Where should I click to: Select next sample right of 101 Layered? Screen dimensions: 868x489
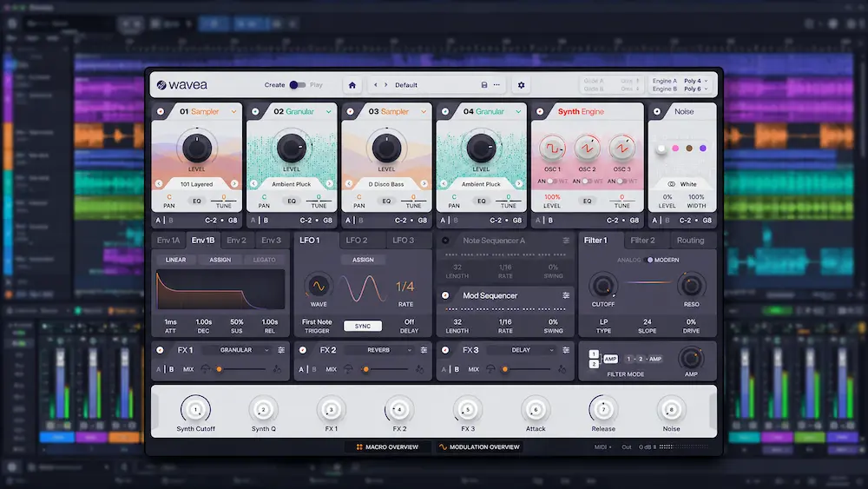(234, 184)
